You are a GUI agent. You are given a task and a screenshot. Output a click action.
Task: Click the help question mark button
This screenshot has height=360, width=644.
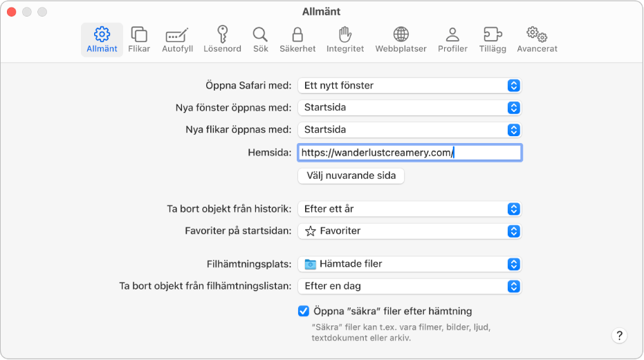click(x=619, y=336)
